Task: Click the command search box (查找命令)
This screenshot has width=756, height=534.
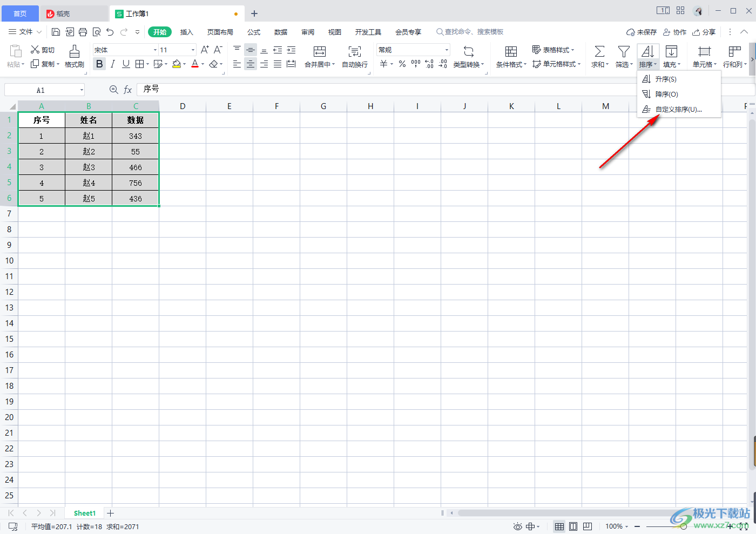Action: tap(470, 32)
